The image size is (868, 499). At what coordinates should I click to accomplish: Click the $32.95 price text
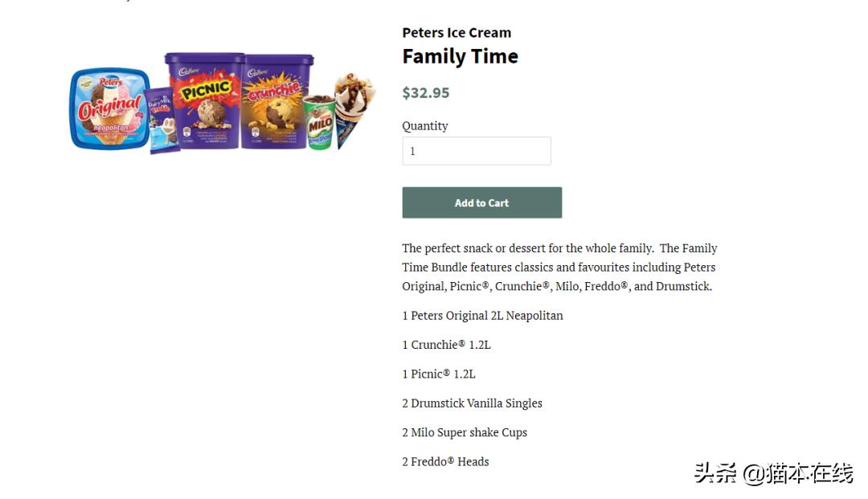426,92
